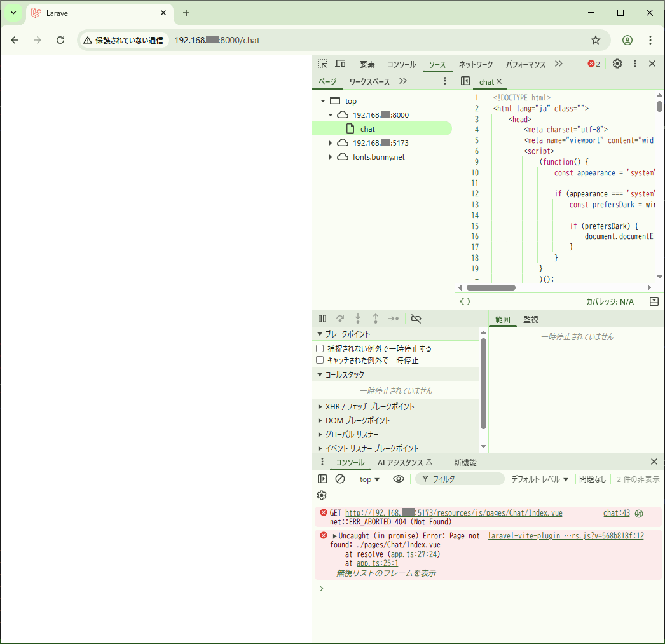Open the DevTools customize three-dot menu
Screen dimensions: 665x644
(x=635, y=64)
